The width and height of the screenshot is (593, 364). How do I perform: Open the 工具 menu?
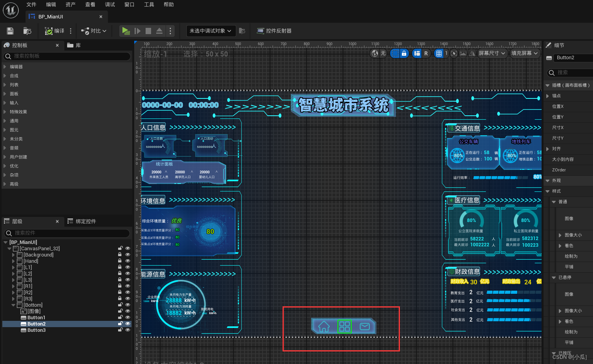click(x=149, y=5)
